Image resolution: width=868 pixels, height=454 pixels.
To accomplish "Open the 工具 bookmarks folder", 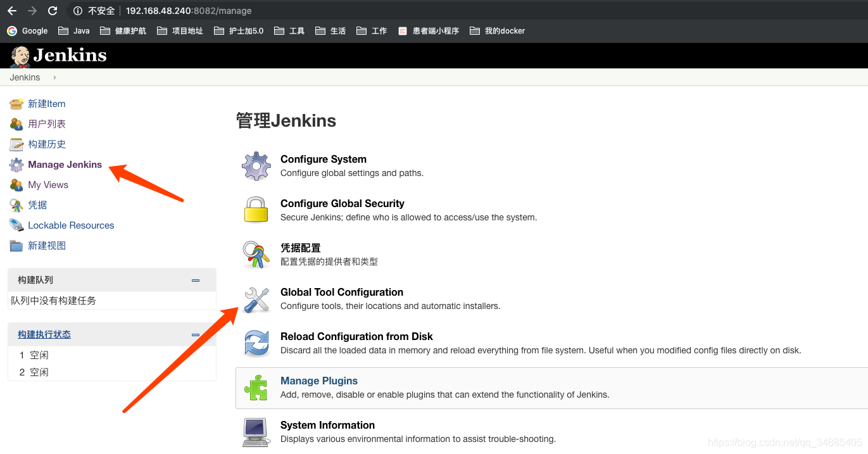I will pos(289,30).
